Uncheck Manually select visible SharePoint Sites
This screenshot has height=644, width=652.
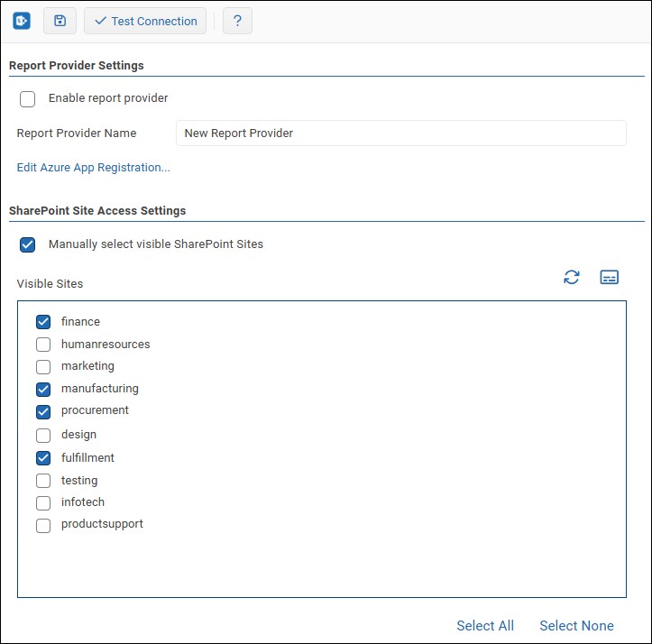pyautogui.click(x=28, y=244)
